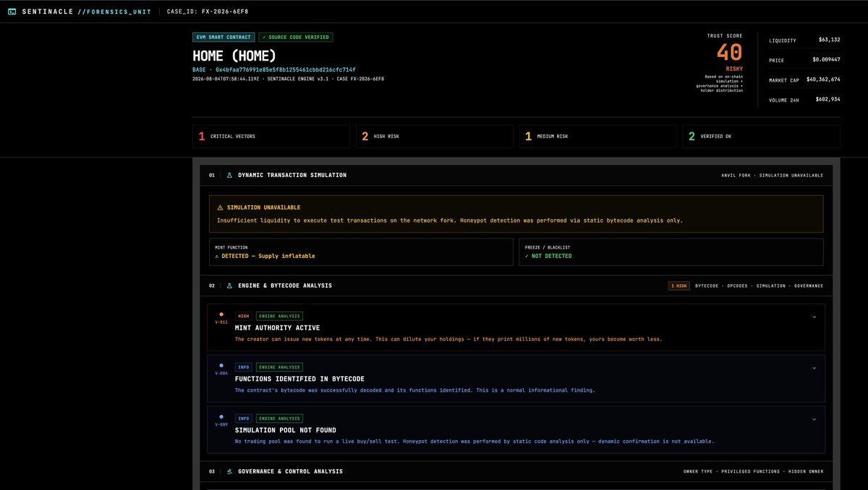Click the orange 1 HIGH badge
Image resolution: width=868 pixels, height=490 pixels.
[x=678, y=285]
